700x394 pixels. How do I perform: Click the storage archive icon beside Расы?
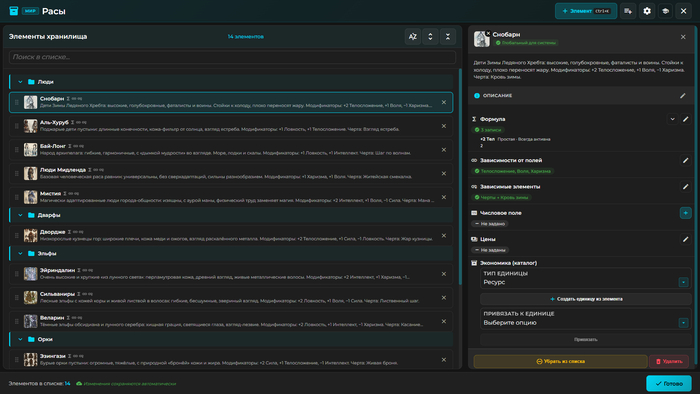14,11
